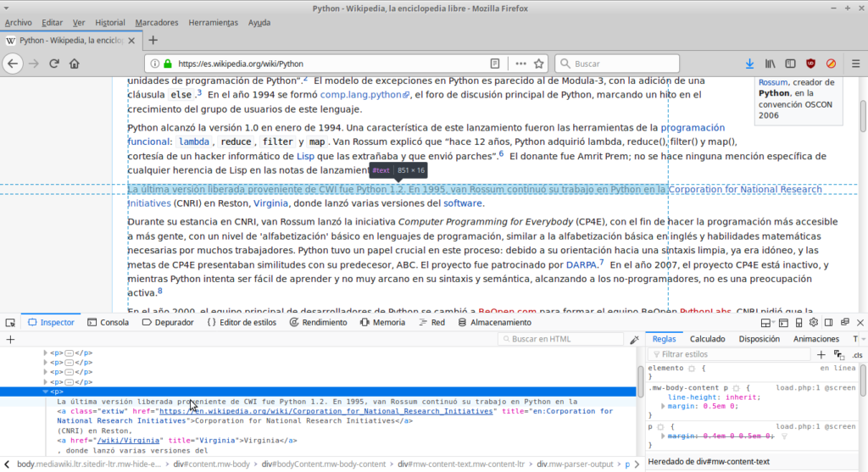Image resolution: width=868 pixels, height=472 pixels.
Task: Bookmark this page with the star icon
Action: point(538,64)
